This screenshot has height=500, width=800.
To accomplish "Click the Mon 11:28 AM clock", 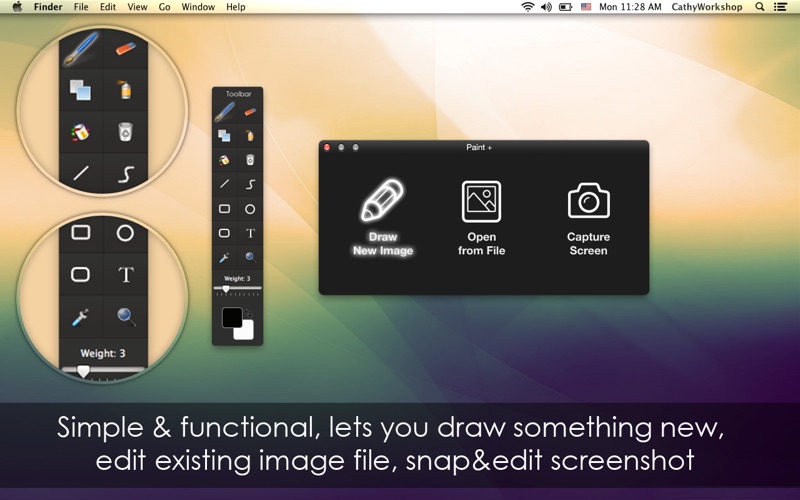I will pos(630,7).
